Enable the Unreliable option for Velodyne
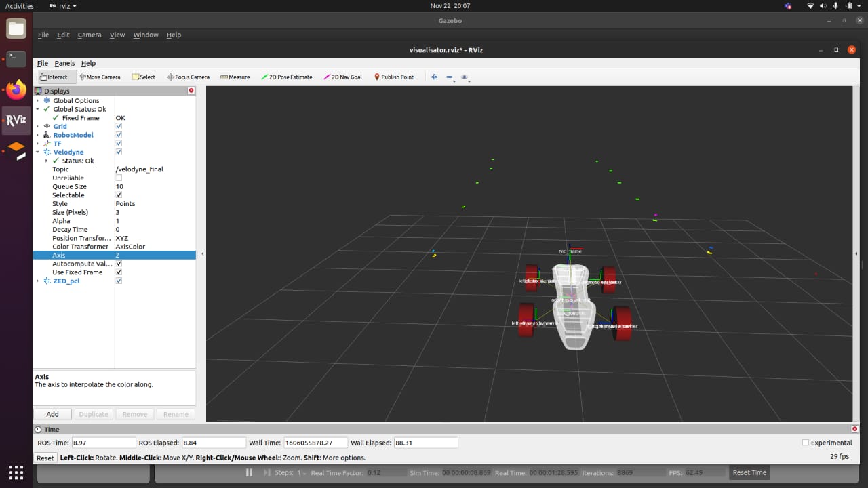Viewport: 868px width, 488px height. [x=119, y=178]
